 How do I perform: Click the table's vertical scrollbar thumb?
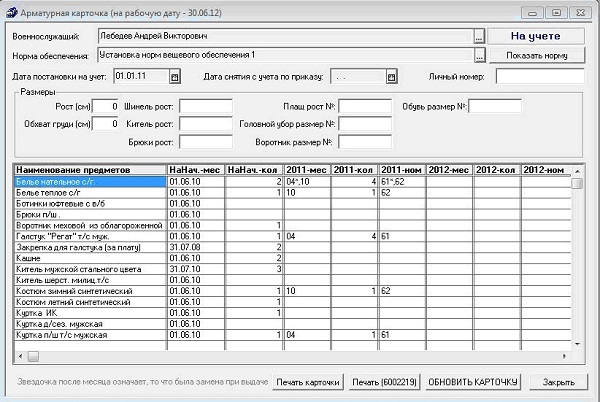[x=577, y=184]
